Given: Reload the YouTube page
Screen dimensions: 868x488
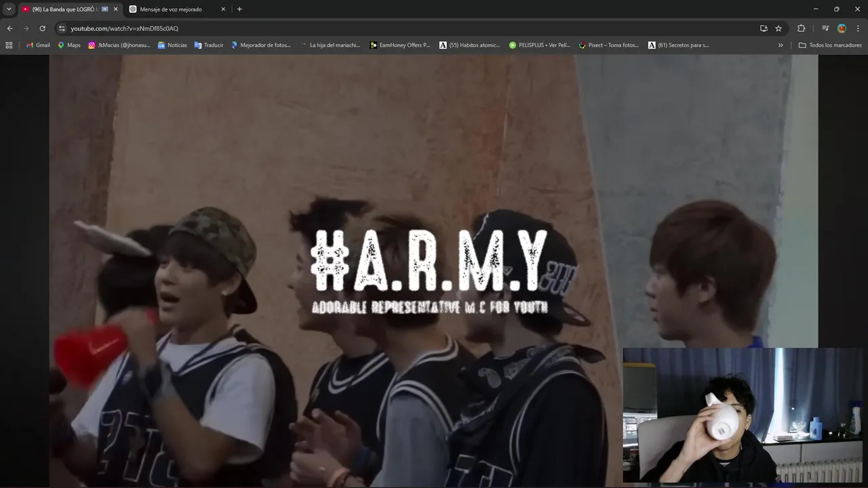Looking at the screenshot, I should tap(42, 28).
